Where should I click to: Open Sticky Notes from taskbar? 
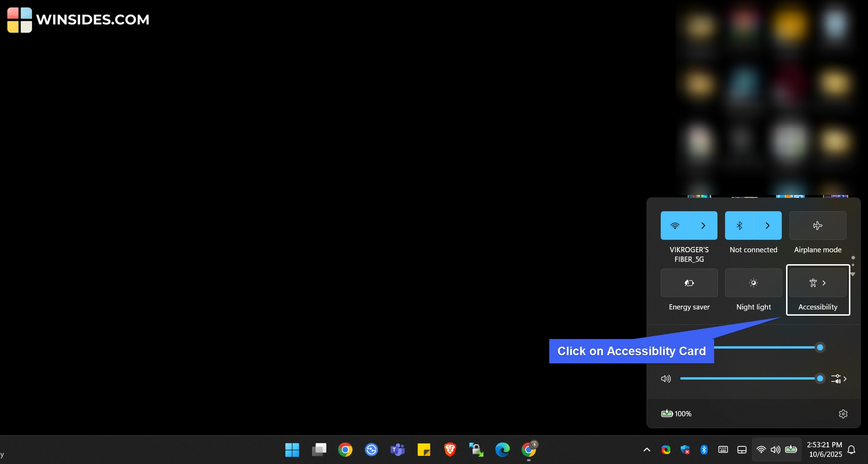coord(424,450)
